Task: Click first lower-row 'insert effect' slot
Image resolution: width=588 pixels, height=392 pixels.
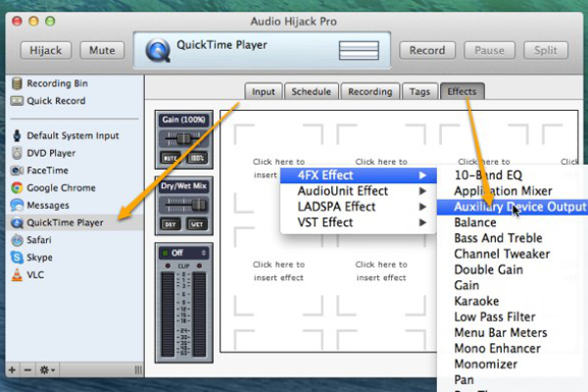Action: pyautogui.click(x=278, y=270)
